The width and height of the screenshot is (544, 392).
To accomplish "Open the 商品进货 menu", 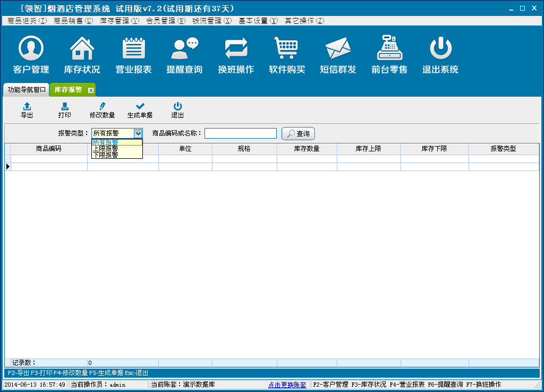I will 27,21.
